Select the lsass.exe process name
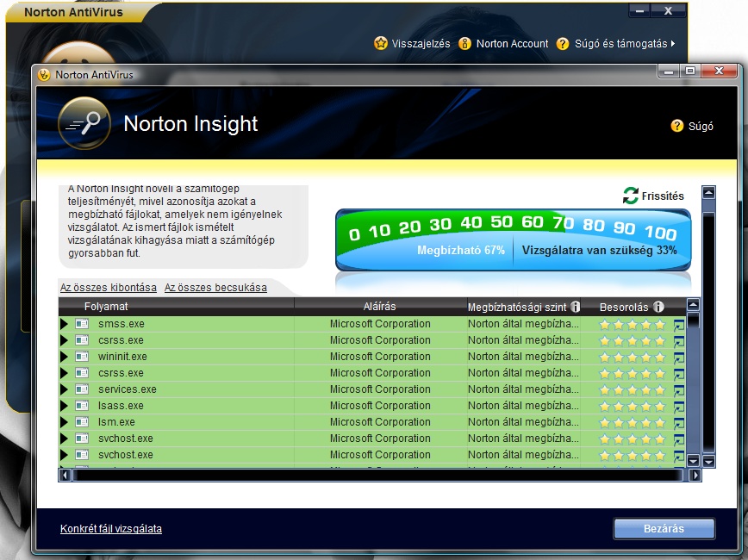Screen dimensions: 748x560 [121, 406]
